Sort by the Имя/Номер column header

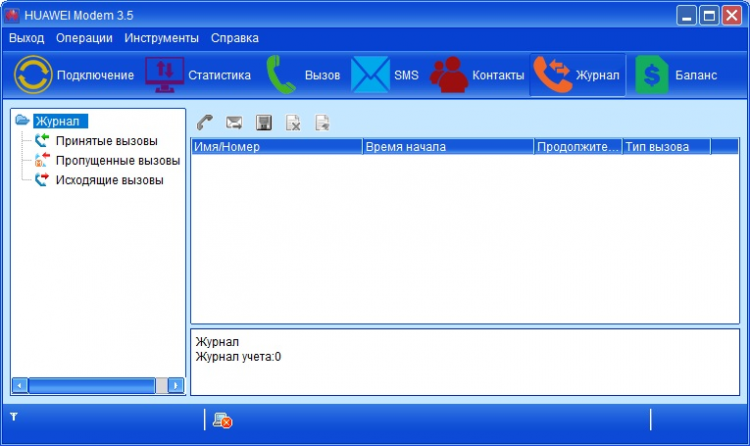(x=277, y=146)
